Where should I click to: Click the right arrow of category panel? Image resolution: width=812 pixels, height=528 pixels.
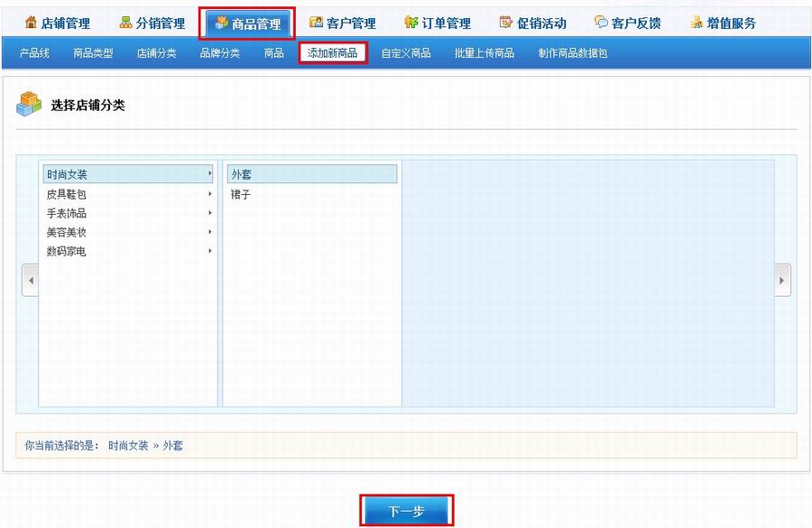(782, 281)
